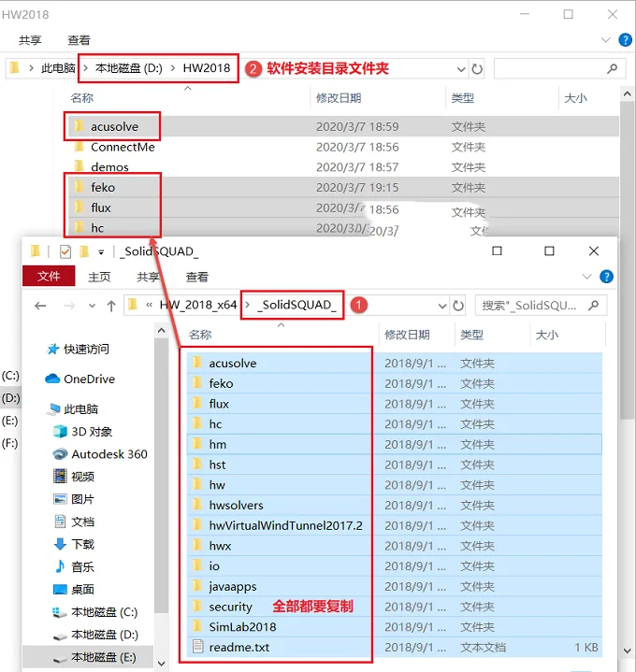The image size is (636, 672).
Task: Open help in HW2018 window
Action: [625, 40]
